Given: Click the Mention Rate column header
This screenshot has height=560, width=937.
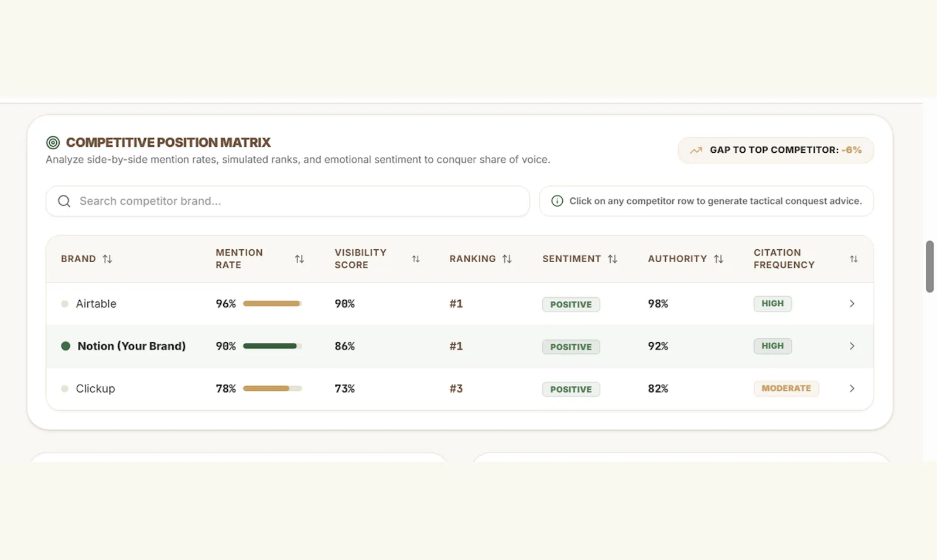Looking at the screenshot, I should click(x=239, y=259).
